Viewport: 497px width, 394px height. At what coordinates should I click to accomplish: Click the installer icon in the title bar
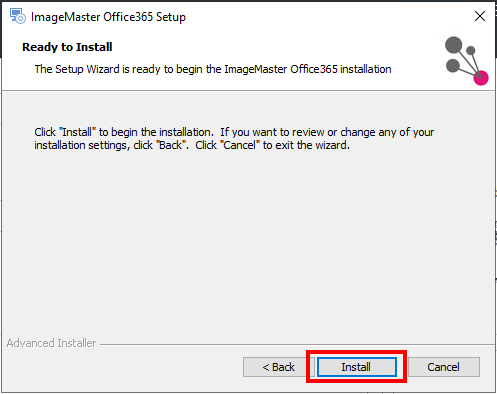(17, 16)
